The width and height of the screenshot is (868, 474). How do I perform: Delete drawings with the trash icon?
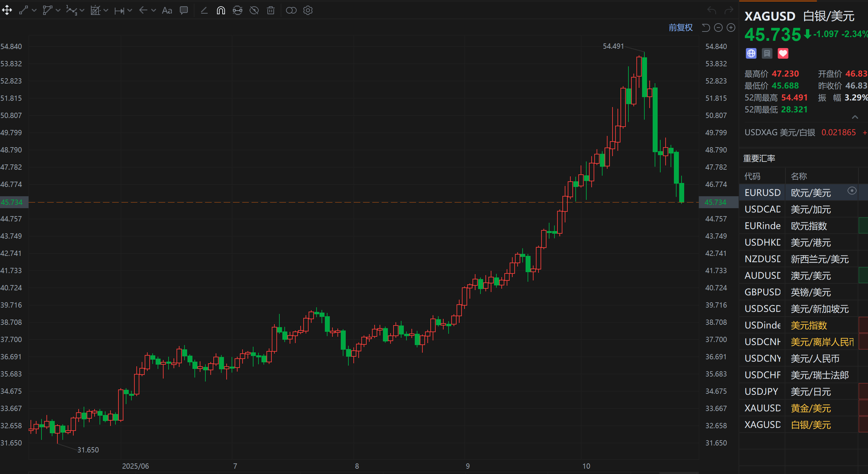point(270,10)
